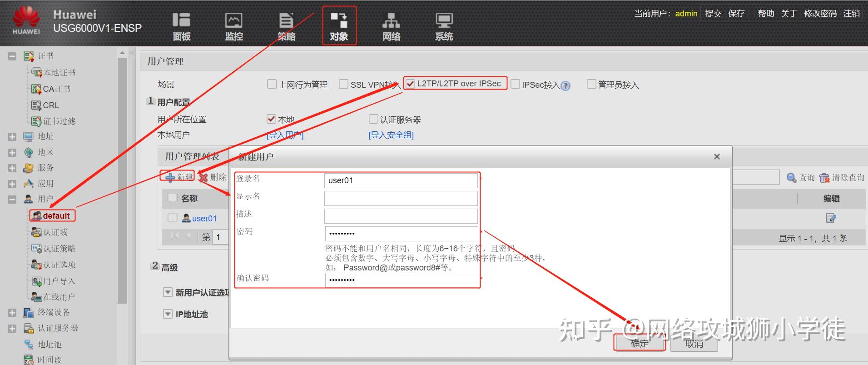Viewport: 868px width, 365px height.
Task: Select 认证域 in the sidebar
Action: [x=55, y=232]
